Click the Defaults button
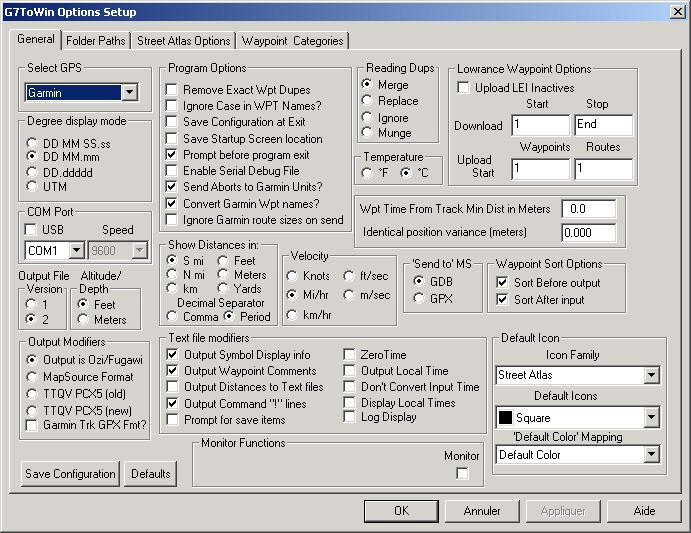 tap(151, 474)
